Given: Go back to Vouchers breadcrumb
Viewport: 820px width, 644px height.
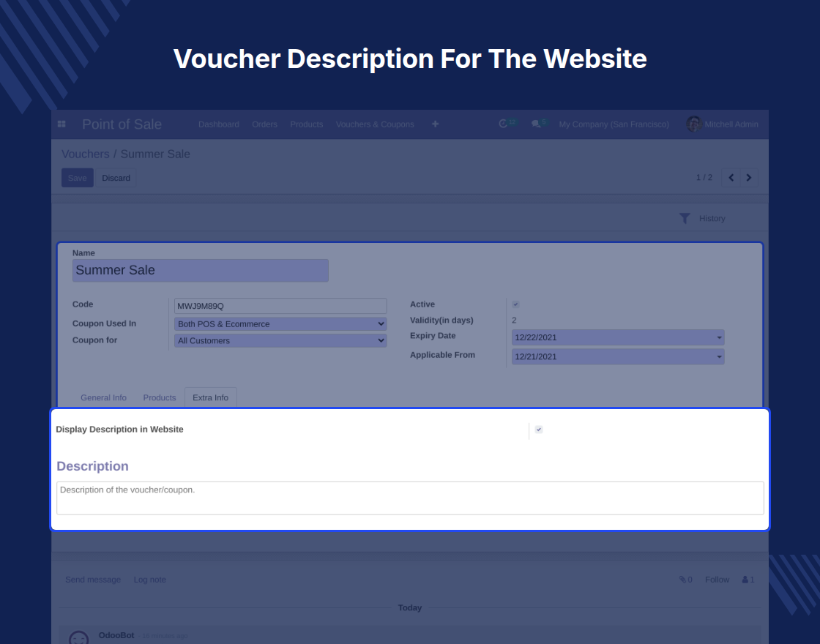Looking at the screenshot, I should (x=86, y=154).
